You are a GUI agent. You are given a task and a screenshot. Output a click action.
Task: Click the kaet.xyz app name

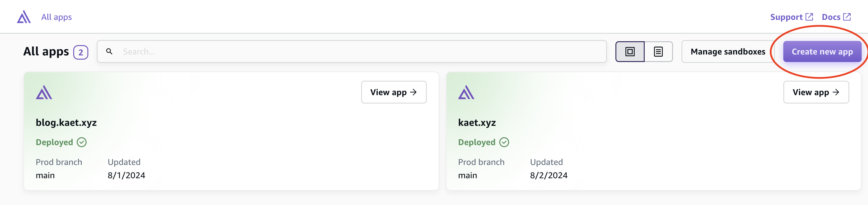(x=476, y=122)
